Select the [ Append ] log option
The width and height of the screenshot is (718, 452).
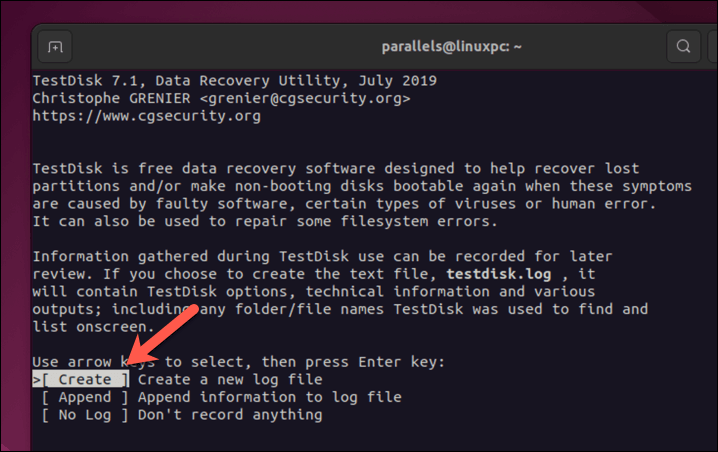coord(84,397)
